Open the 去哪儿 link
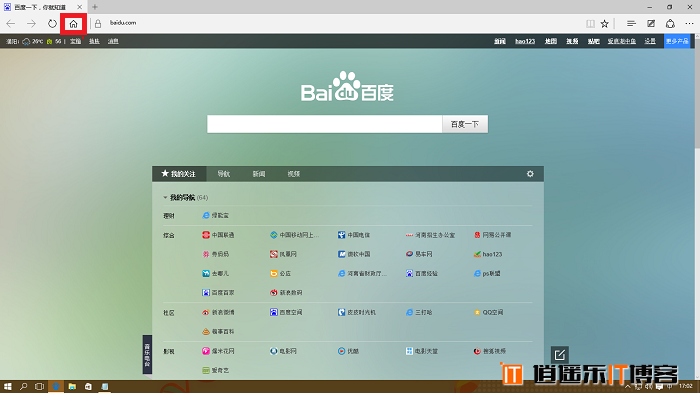Viewport: 700px width, 393px height. (216, 273)
